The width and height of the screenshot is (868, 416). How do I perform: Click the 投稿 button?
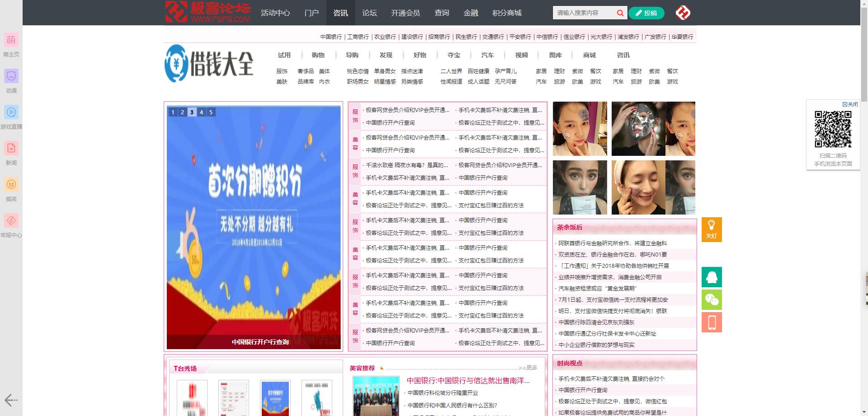click(x=646, y=13)
